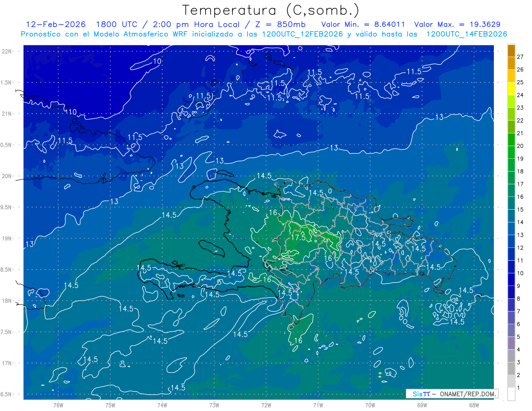Click the "69W" longitude axis label
The image size is (532, 411).
tap(422, 405)
